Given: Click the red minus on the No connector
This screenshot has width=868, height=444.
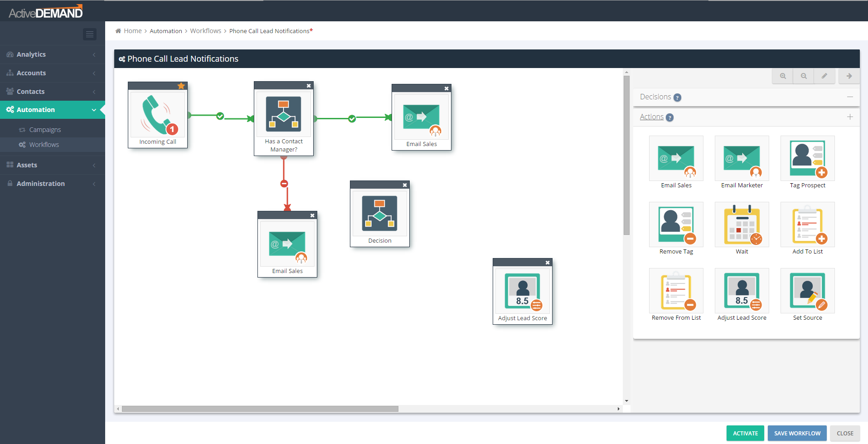Looking at the screenshot, I should [284, 184].
